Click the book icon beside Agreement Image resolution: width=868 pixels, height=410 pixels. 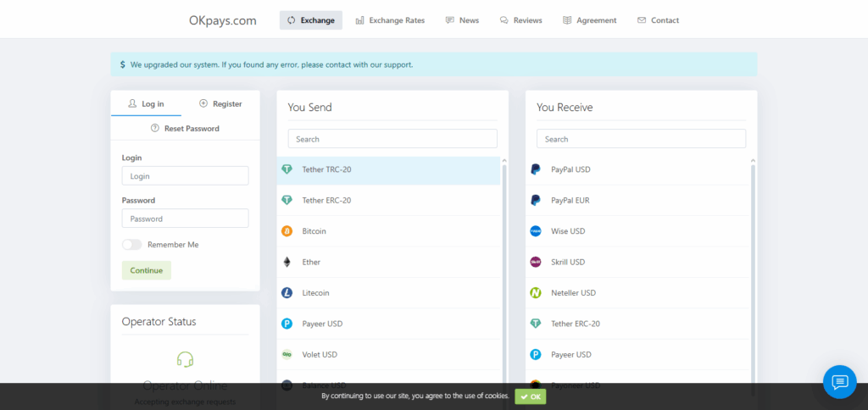[x=567, y=20]
